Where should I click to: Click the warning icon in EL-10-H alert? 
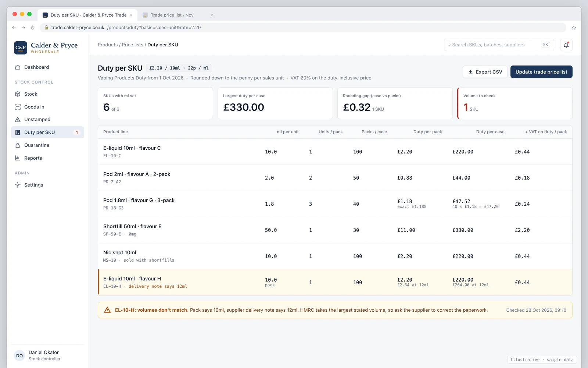point(107,310)
